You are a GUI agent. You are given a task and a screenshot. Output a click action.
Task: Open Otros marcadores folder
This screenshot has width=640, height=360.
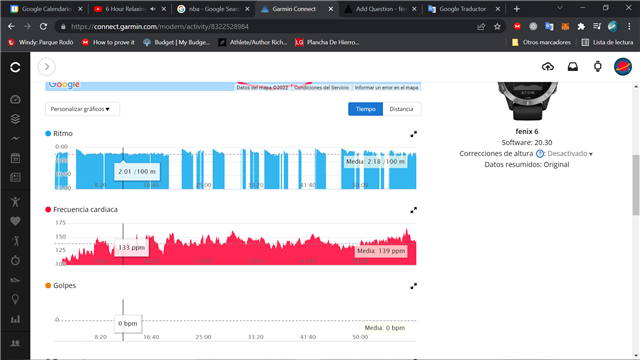[x=541, y=42]
